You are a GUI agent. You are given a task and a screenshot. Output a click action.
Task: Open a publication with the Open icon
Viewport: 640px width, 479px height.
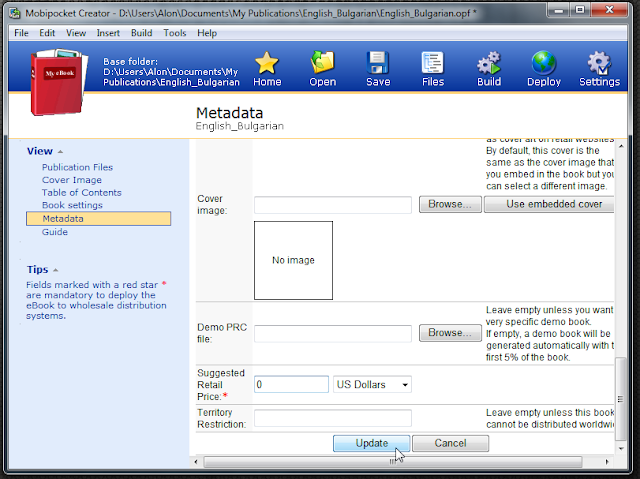(322, 63)
